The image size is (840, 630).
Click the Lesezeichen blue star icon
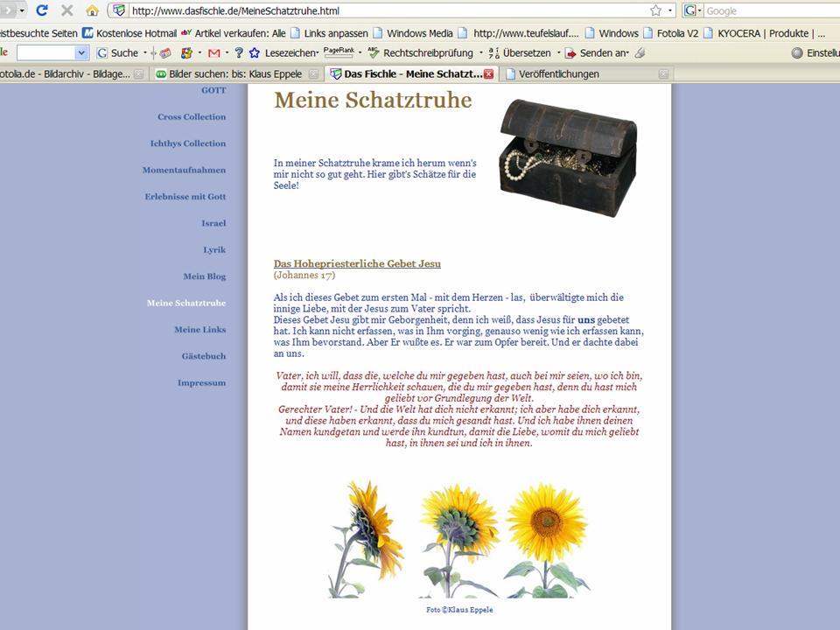tap(254, 52)
